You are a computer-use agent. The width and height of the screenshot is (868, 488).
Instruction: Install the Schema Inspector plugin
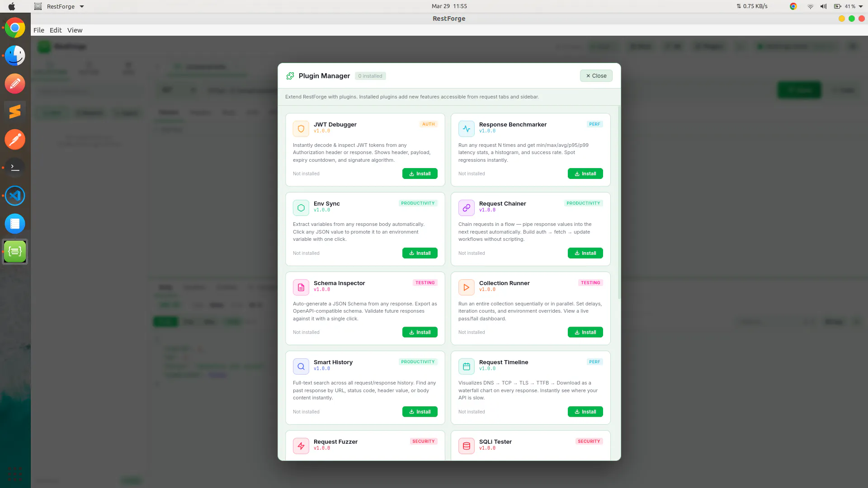420,332
